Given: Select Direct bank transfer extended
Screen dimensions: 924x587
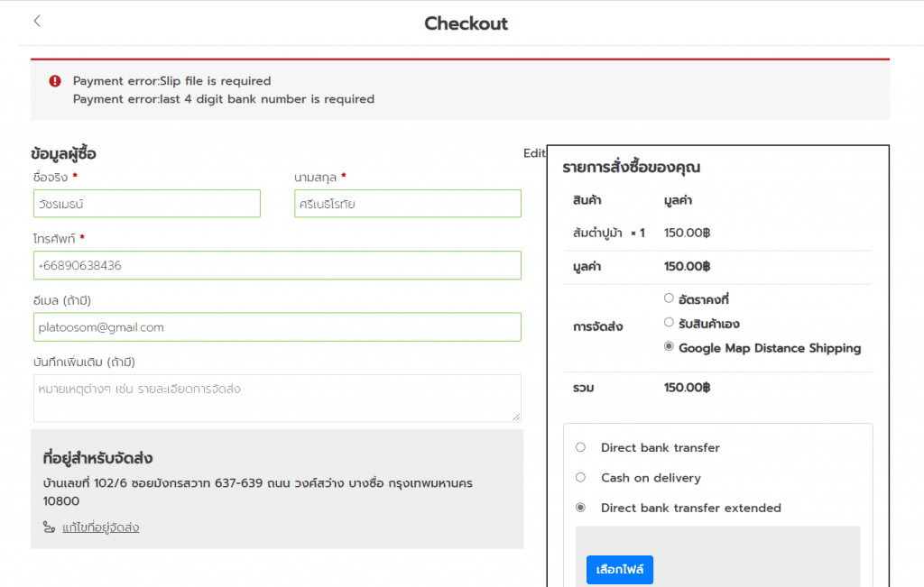Looking at the screenshot, I should point(580,508).
